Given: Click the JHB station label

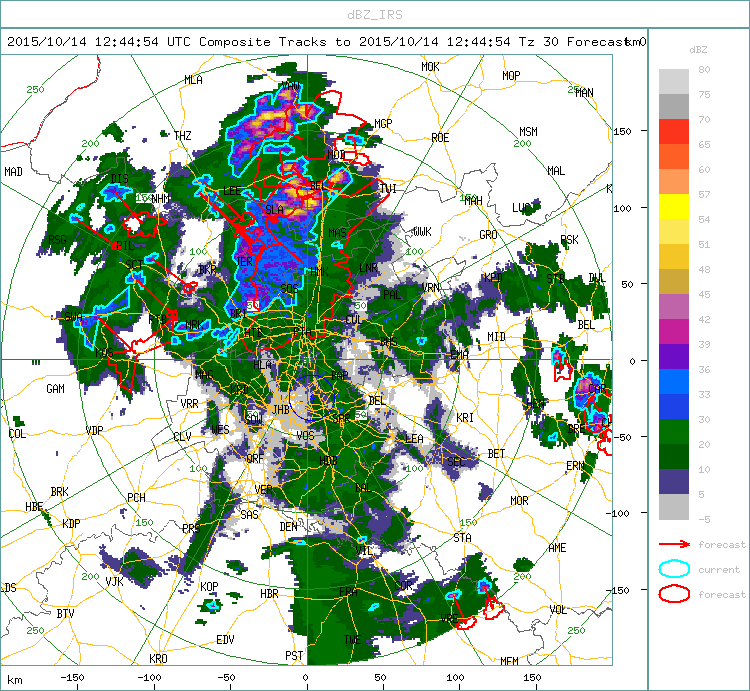Looking at the screenshot, I should pos(281,409).
